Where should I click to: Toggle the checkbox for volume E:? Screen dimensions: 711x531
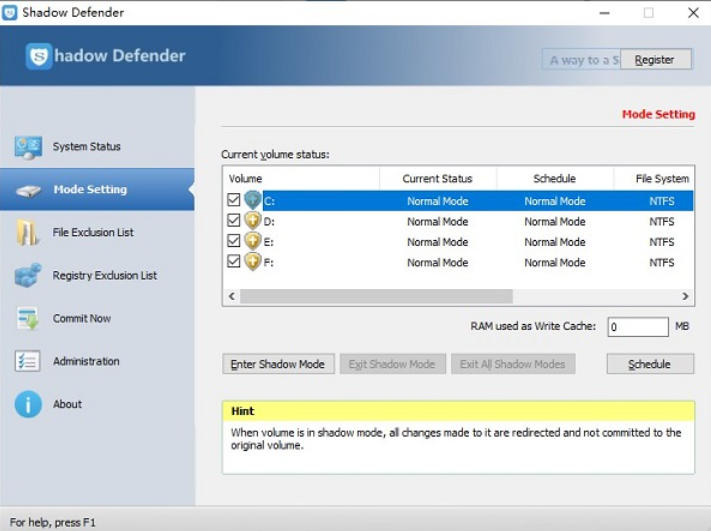[234, 242]
